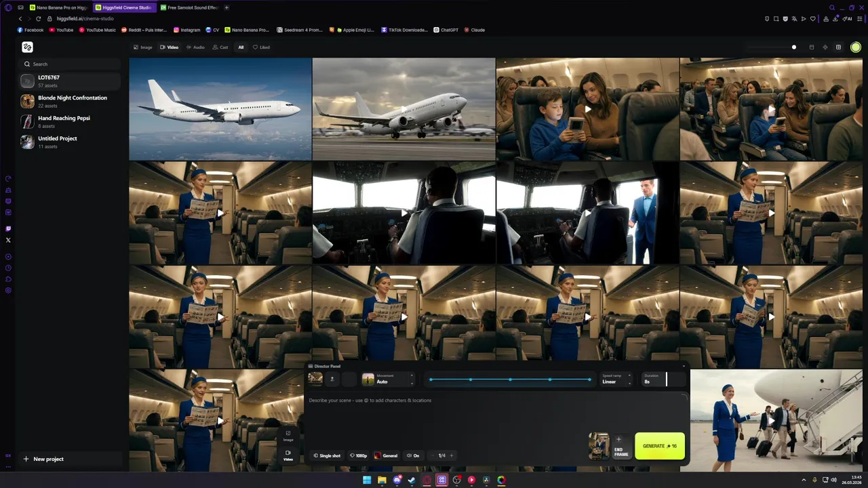Open Opera Easy Setup settings icon
The height and width of the screenshot is (488, 868).
(859, 18)
